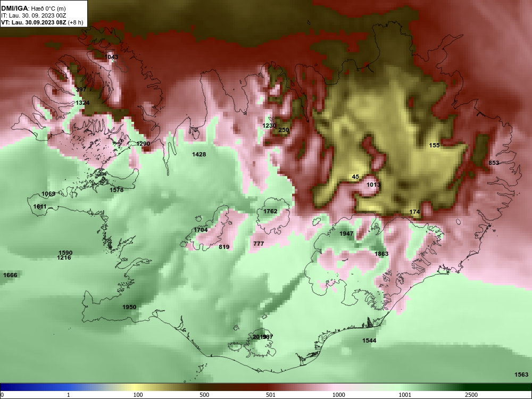This screenshot has width=532, height=399.
Task: Click the map value 777
Action: (259, 244)
